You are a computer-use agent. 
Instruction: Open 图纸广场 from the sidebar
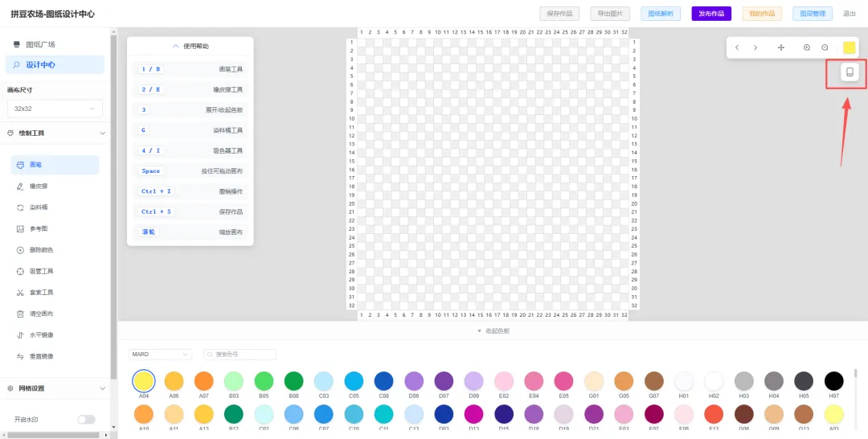55,44
